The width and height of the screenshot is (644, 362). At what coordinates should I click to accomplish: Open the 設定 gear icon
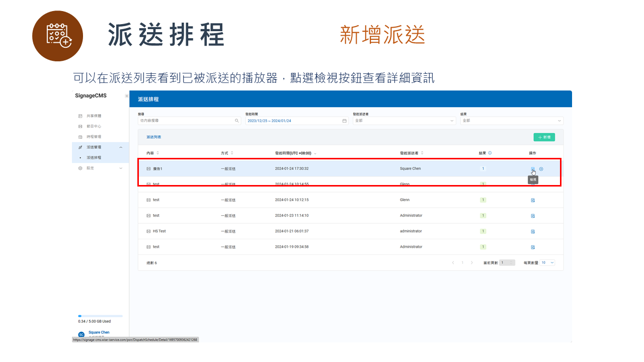pos(80,168)
